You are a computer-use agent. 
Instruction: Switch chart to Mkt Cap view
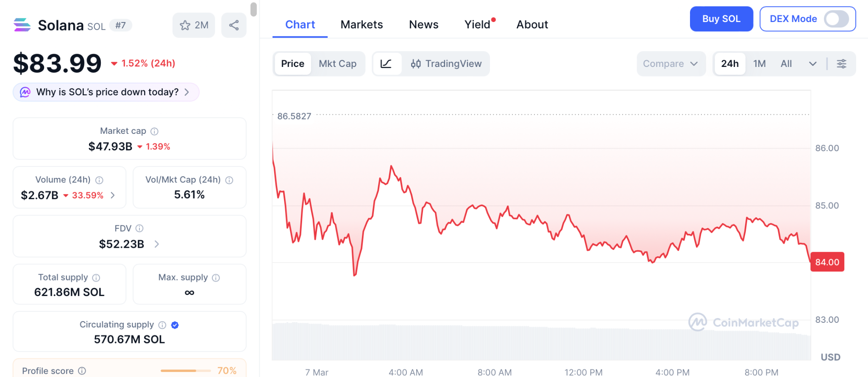[x=337, y=64]
